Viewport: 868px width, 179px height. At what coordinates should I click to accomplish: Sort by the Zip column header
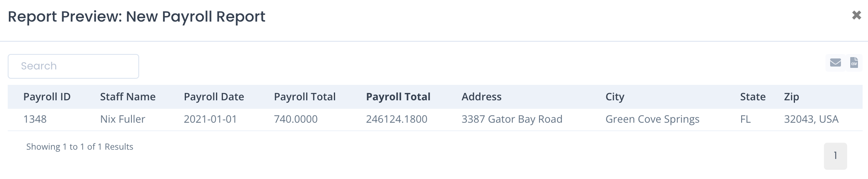tap(791, 97)
